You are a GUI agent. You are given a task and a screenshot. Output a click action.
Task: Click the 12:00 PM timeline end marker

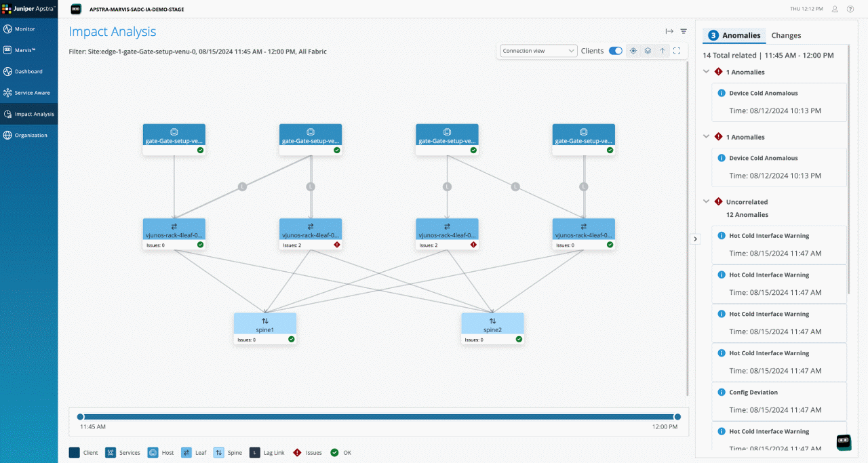coord(677,417)
